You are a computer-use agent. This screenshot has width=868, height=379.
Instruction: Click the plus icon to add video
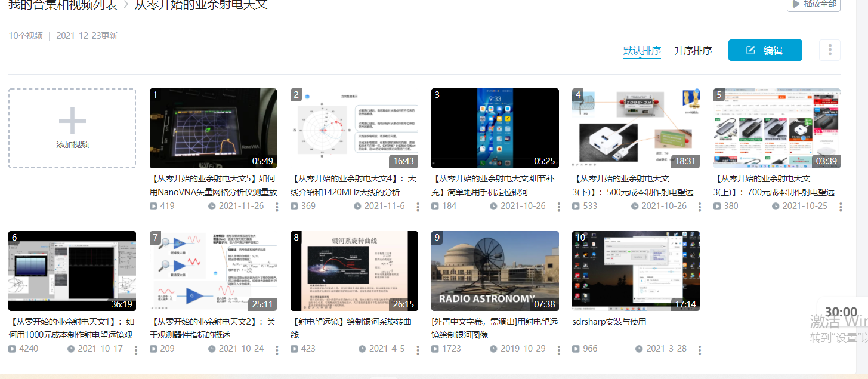pyautogui.click(x=72, y=122)
